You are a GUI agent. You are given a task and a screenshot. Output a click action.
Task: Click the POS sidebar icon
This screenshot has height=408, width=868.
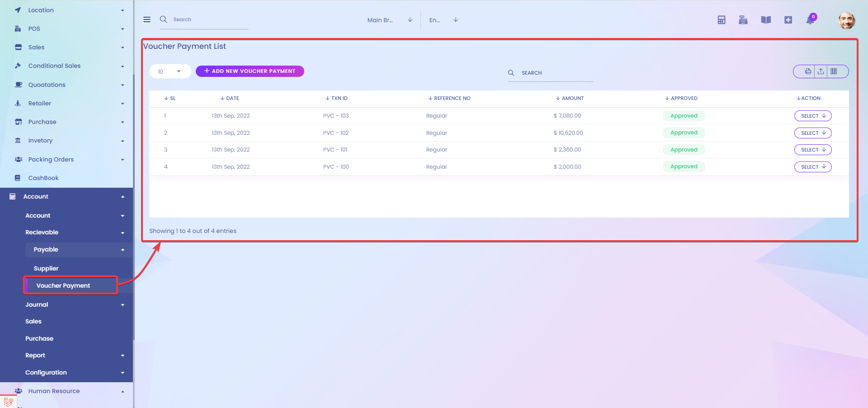(x=18, y=28)
